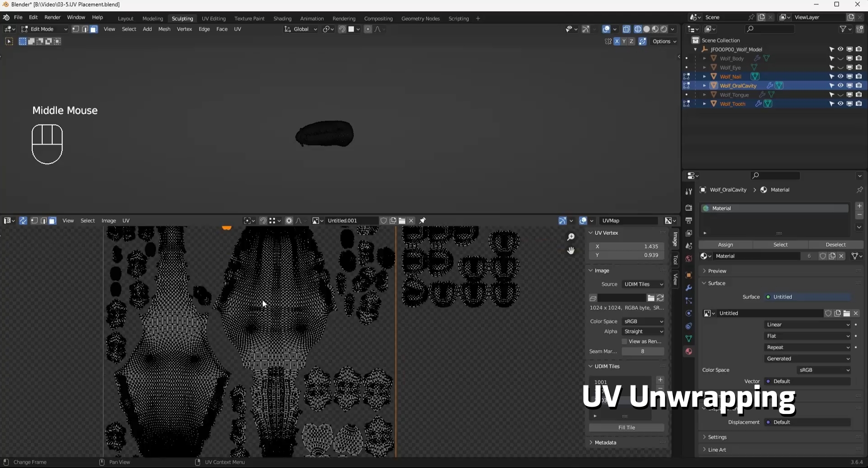The image size is (868, 468).
Task: Toggle render camera icon for Wolf_Tooth
Action: tap(859, 103)
